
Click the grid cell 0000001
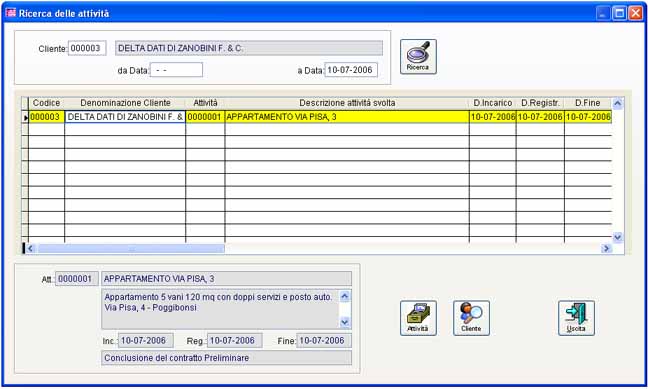[205, 117]
